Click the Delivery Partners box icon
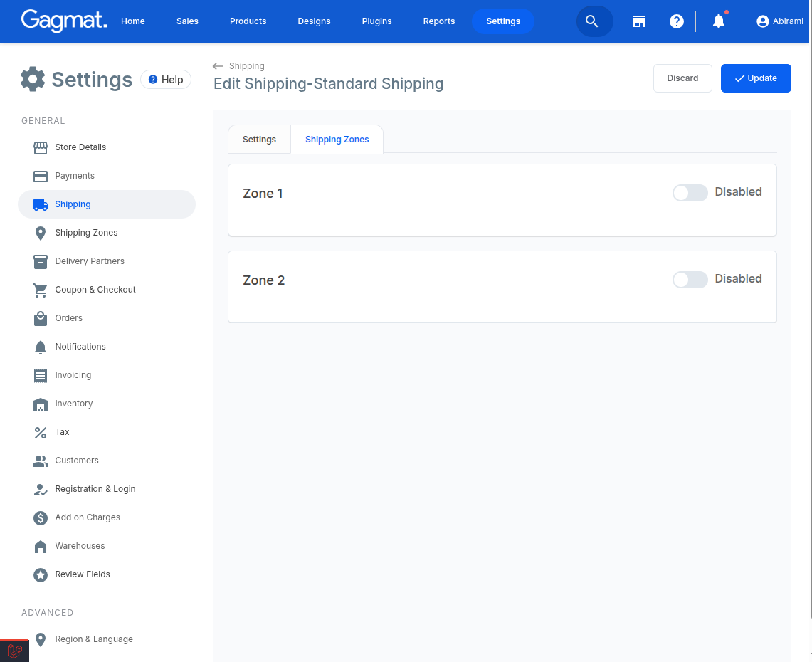 41,261
